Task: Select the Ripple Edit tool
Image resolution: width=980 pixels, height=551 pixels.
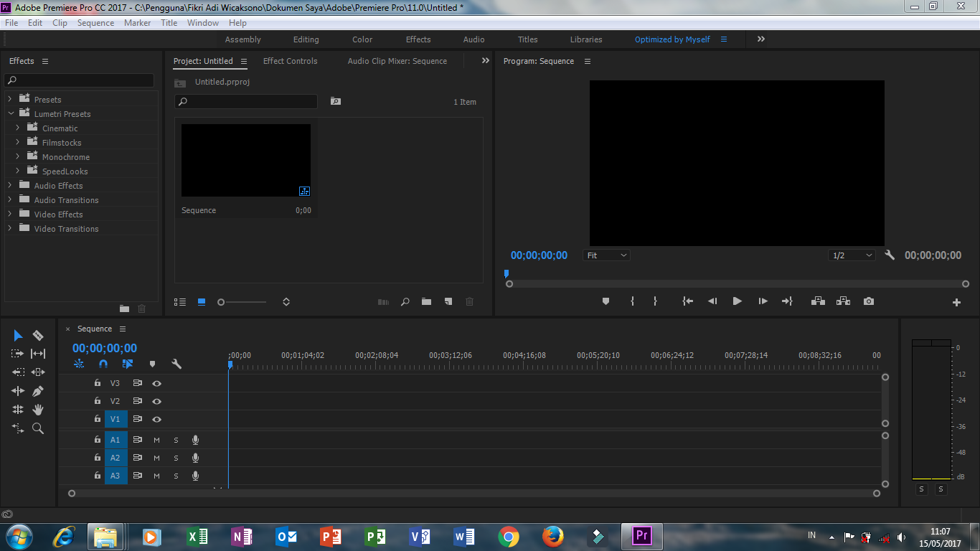Action: (x=18, y=391)
